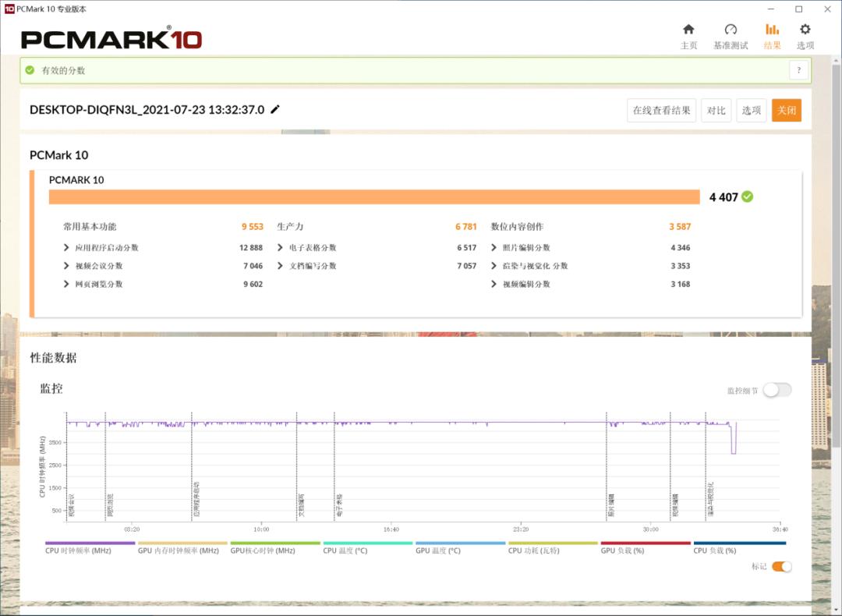The width and height of the screenshot is (842, 616).
Task: Expand 电子表格分数 details
Action: [281, 248]
